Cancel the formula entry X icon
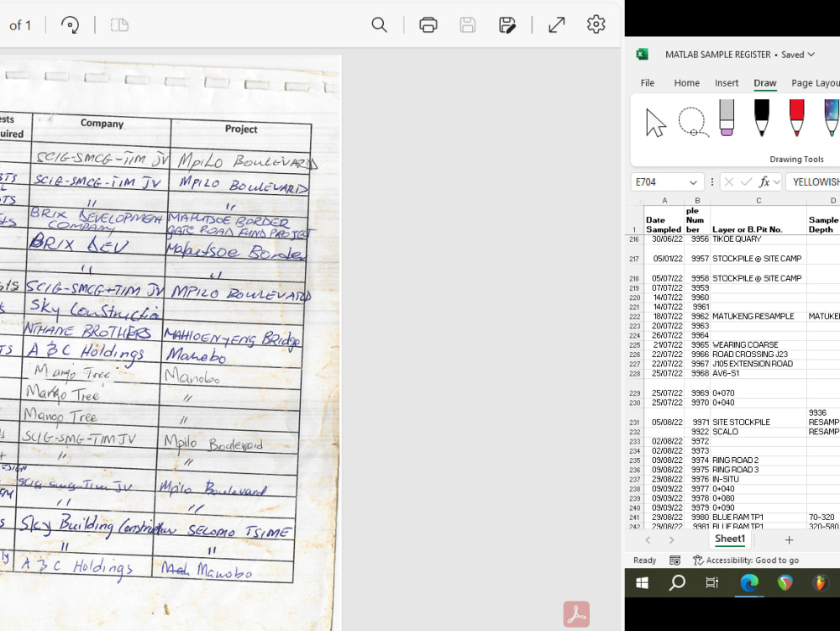 [728, 182]
